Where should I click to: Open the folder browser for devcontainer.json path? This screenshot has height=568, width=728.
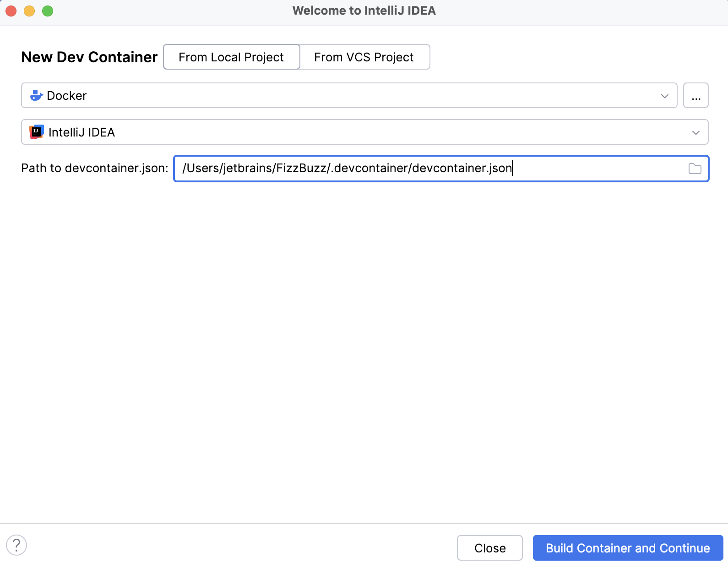click(x=695, y=169)
